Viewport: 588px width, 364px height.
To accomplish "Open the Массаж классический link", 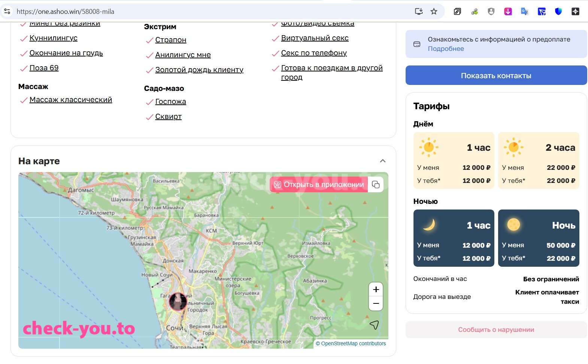I will tap(71, 100).
